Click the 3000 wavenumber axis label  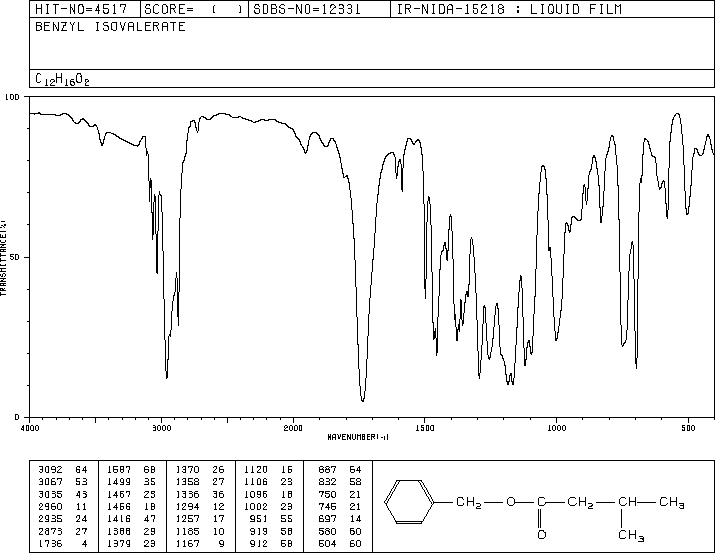point(161,428)
